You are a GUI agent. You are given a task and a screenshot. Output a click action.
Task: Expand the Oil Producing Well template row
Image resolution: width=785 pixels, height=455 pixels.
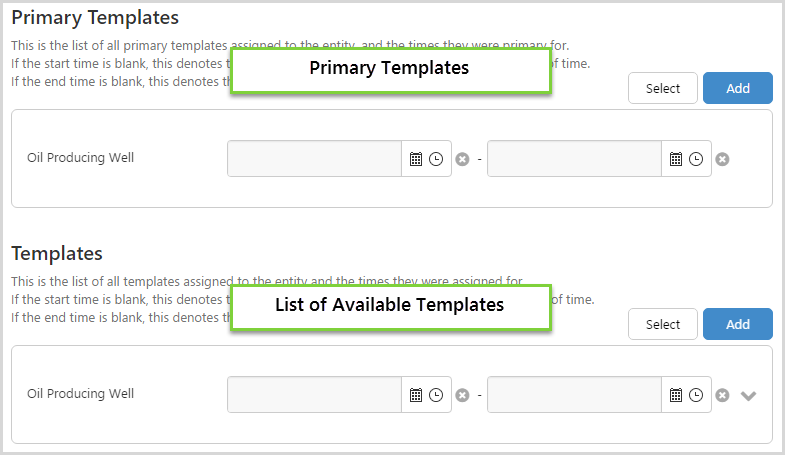point(749,395)
